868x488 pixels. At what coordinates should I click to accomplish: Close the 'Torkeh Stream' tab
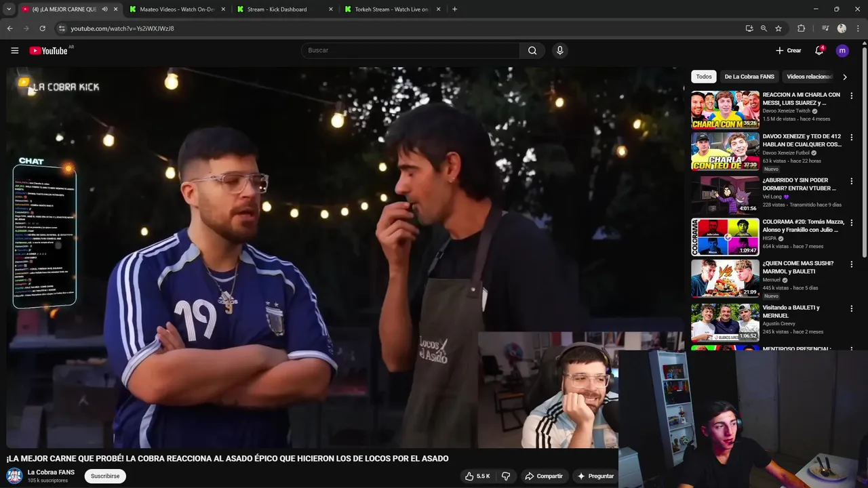pyautogui.click(x=438, y=9)
